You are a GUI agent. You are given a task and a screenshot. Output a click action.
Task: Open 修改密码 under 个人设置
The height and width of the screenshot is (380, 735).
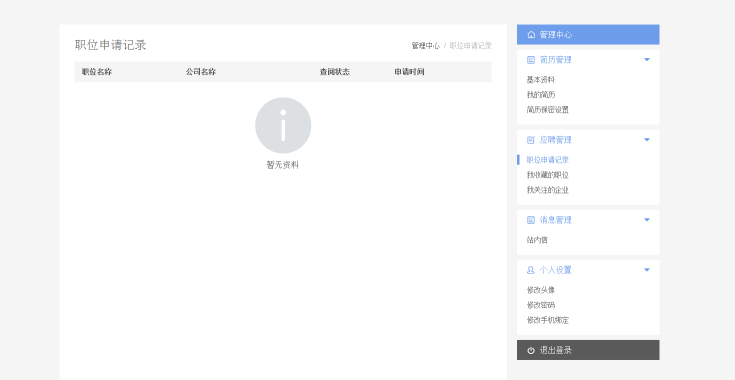pyautogui.click(x=540, y=305)
